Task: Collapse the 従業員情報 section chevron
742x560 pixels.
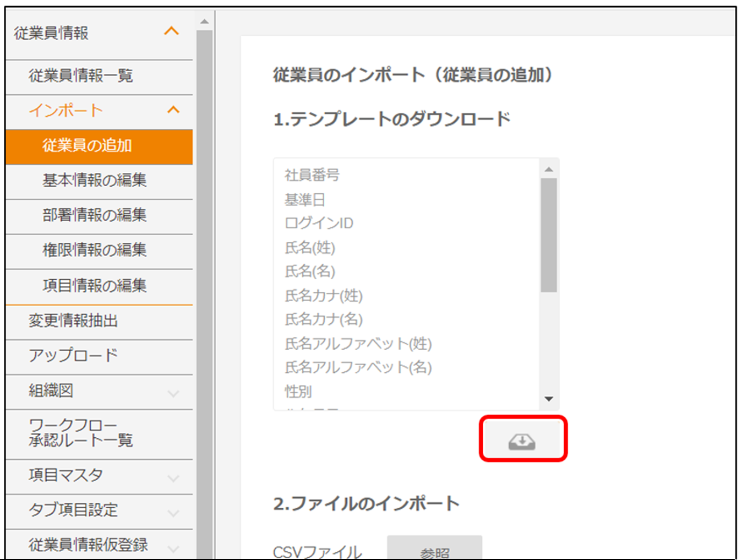Action: [x=172, y=31]
